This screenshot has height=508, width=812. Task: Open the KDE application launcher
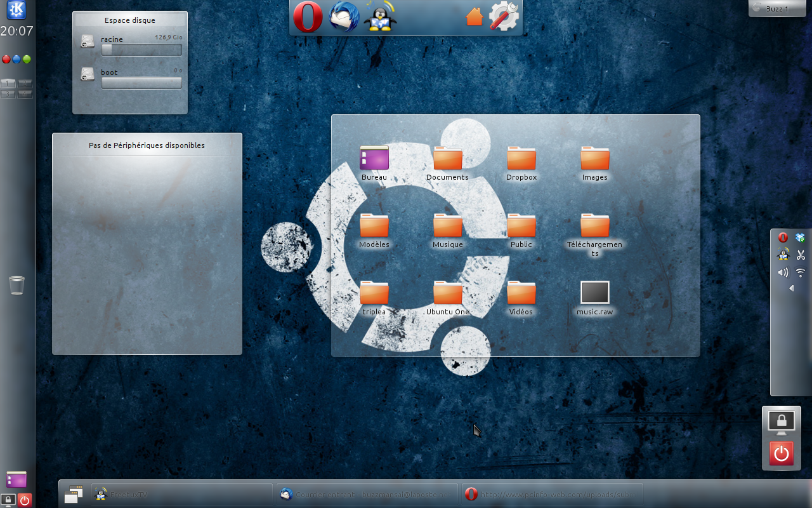(x=16, y=11)
